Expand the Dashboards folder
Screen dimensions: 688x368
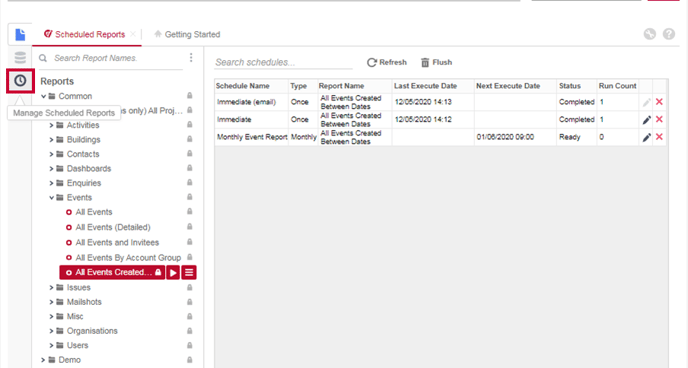pyautogui.click(x=51, y=168)
